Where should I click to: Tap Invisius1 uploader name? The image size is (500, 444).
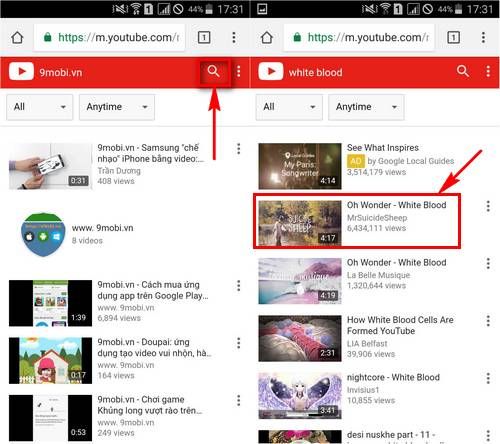tap(363, 390)
